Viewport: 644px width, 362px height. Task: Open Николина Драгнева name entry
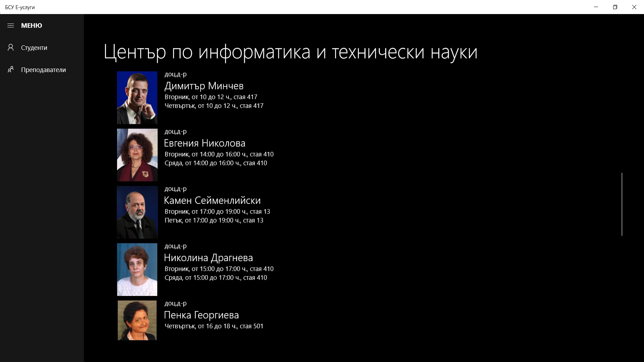[208, 258]
